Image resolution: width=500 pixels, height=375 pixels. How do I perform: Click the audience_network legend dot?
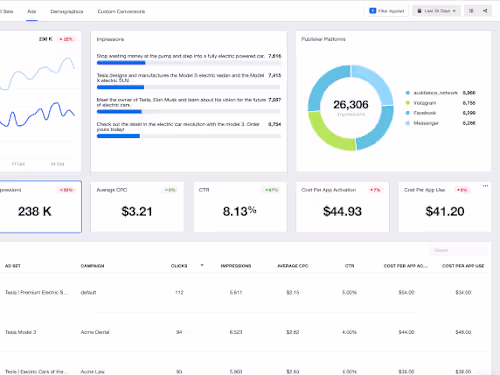point(407,93)
